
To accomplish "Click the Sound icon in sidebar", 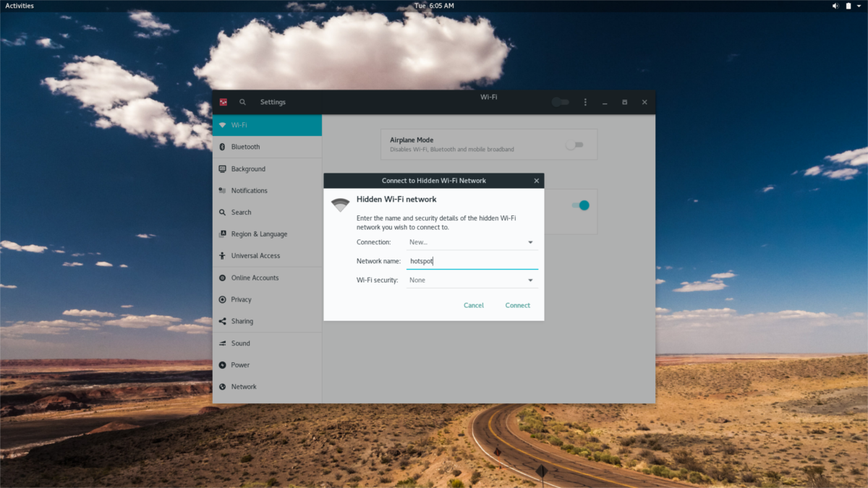I will tap(222, 343).
